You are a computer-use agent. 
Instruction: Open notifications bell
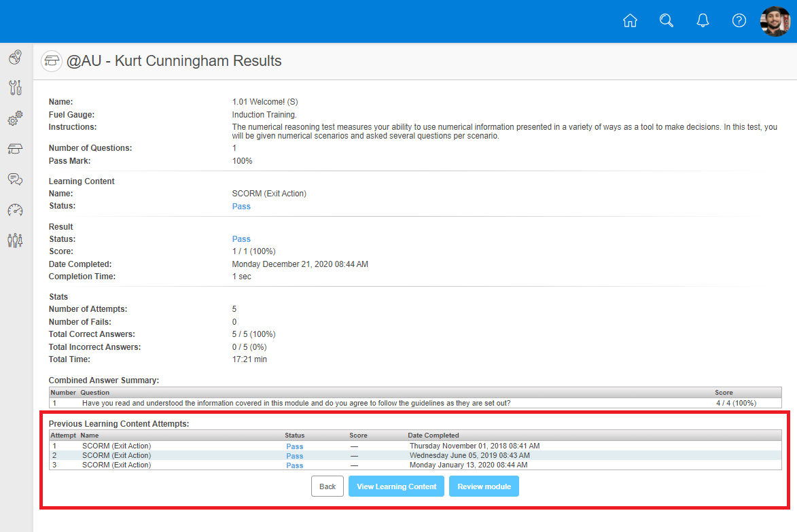(703, 21)
